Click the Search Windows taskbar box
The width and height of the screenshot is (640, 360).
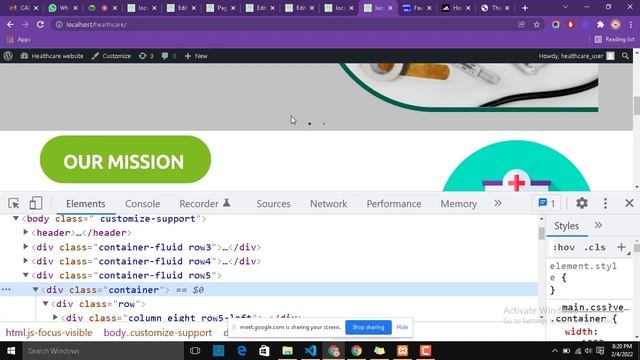point(102,351)
